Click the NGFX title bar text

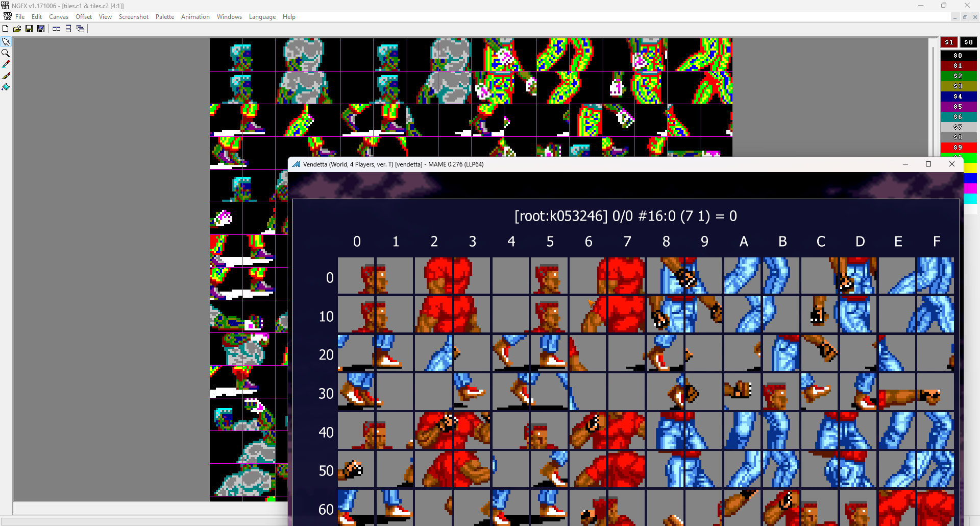click(68, 6)
